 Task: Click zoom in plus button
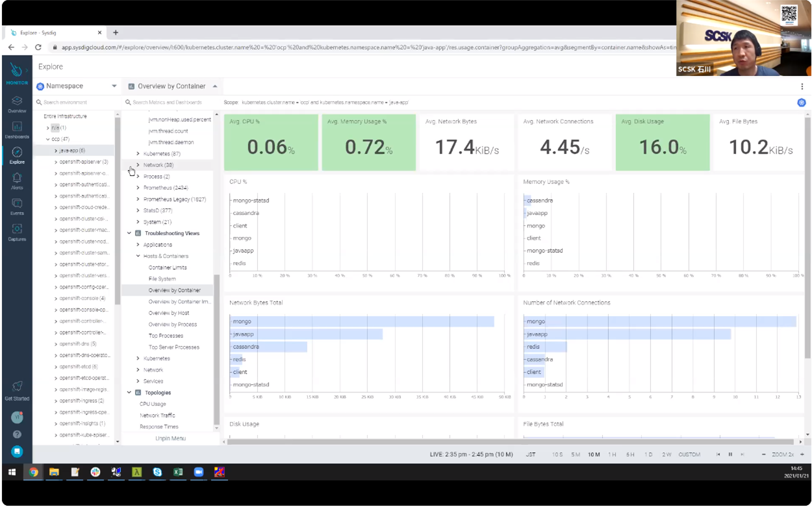click(x=802, y=454)
